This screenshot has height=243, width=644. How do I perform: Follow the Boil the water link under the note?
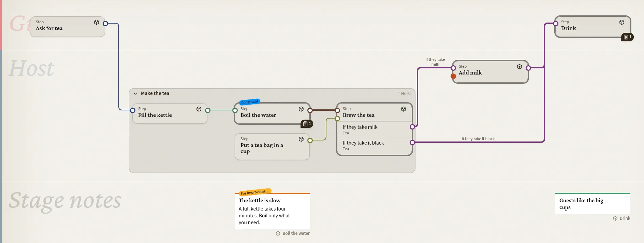click(x=293, y=233)
